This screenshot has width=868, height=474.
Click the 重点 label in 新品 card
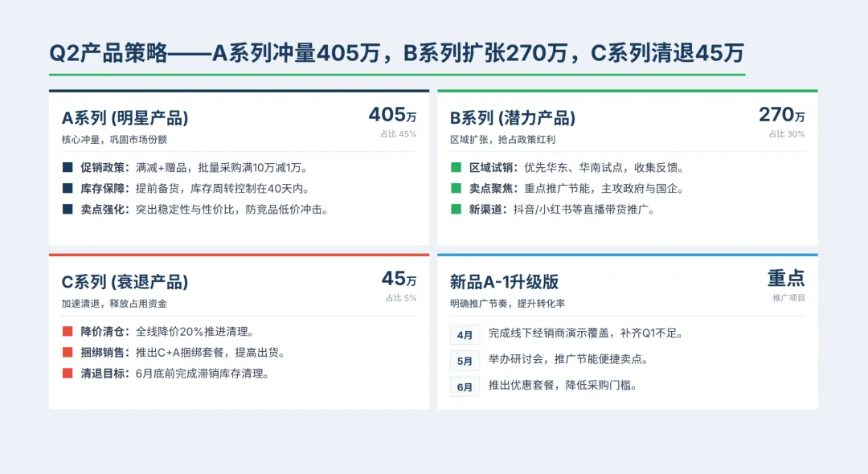coord(785,278)
